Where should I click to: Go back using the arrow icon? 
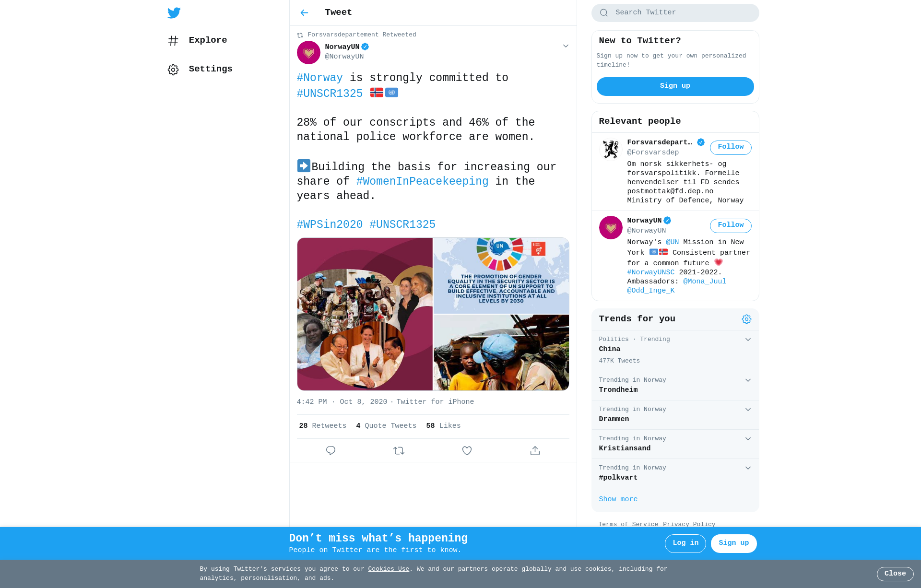tap(304, 13)
